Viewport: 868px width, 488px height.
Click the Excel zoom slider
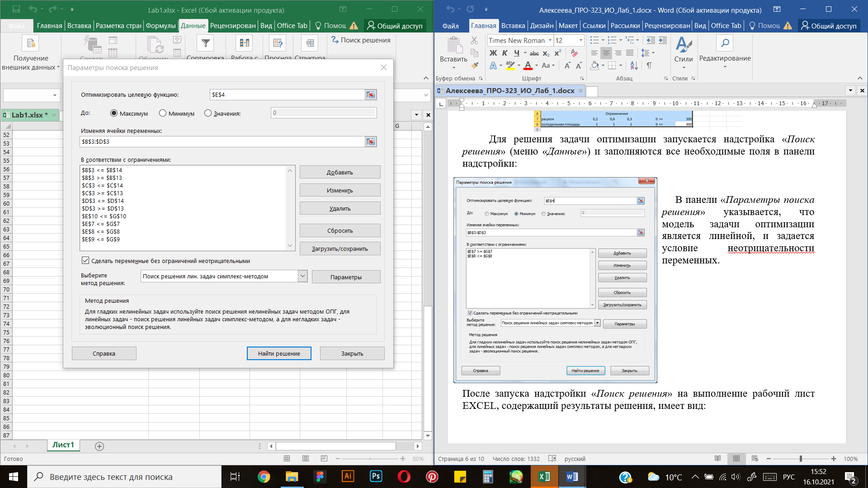click(370, 459)
